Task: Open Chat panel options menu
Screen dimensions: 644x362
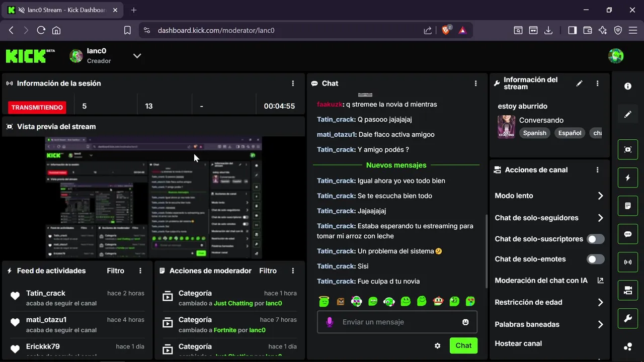Action: pos(476,83)
